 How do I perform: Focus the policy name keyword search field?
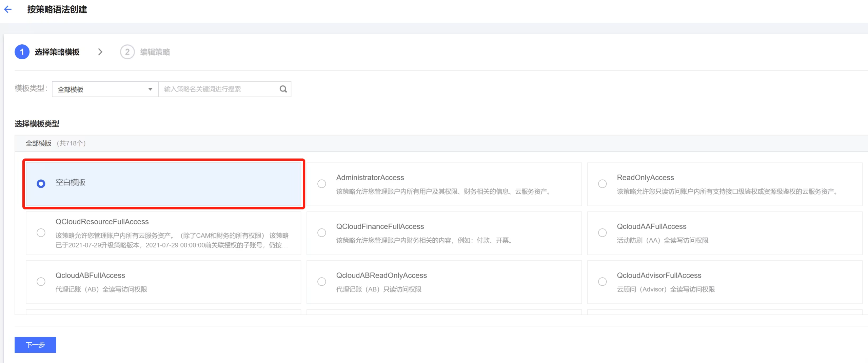pos(219,89)
